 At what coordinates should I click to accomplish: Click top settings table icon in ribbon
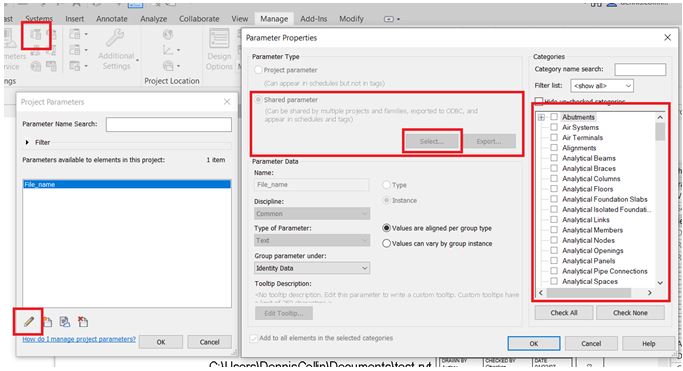pos(75,34)
